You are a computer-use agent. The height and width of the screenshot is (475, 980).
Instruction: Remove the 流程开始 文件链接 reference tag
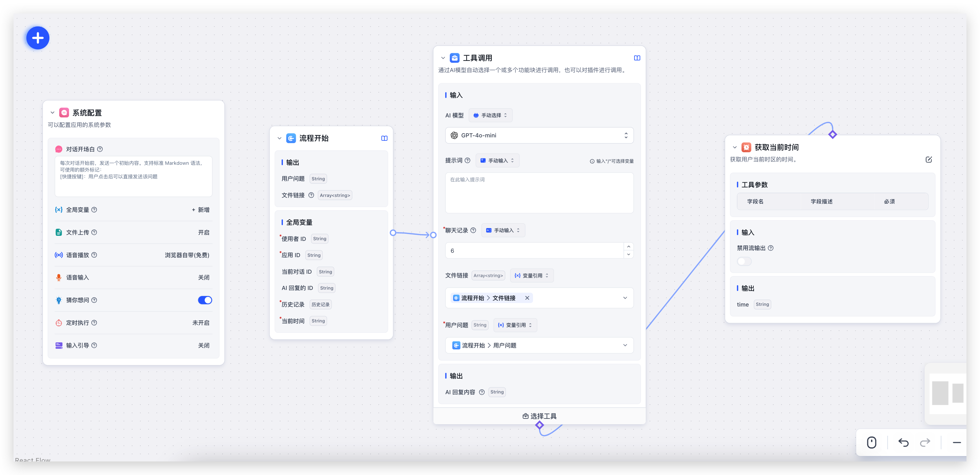[x=527, y=298]
